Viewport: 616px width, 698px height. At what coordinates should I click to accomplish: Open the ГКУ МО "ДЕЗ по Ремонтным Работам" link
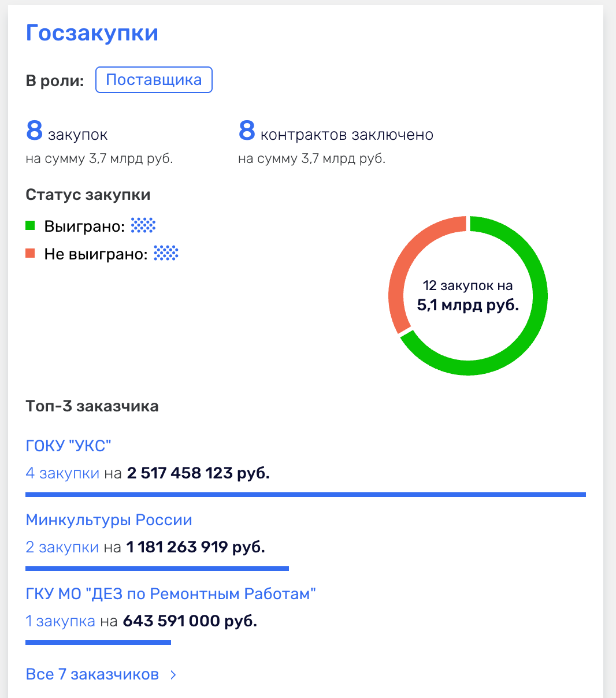[170, 592]
